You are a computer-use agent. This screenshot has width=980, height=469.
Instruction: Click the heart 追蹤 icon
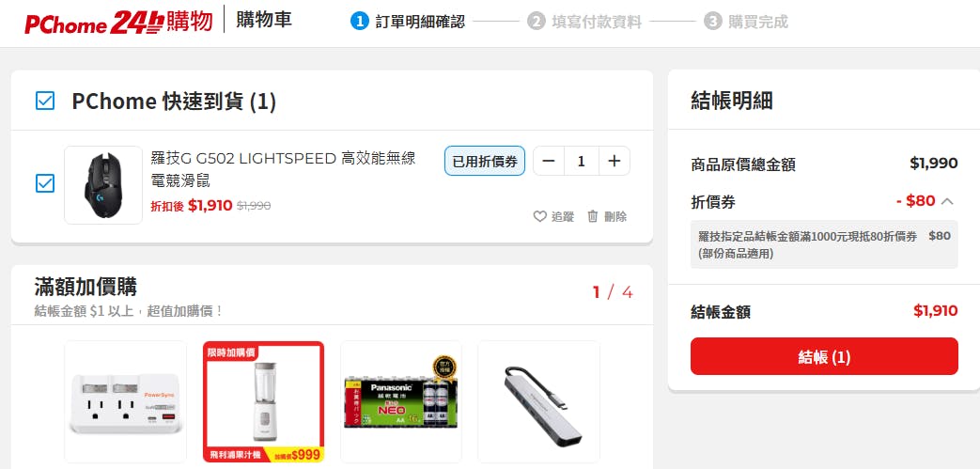tap(540, 216)
